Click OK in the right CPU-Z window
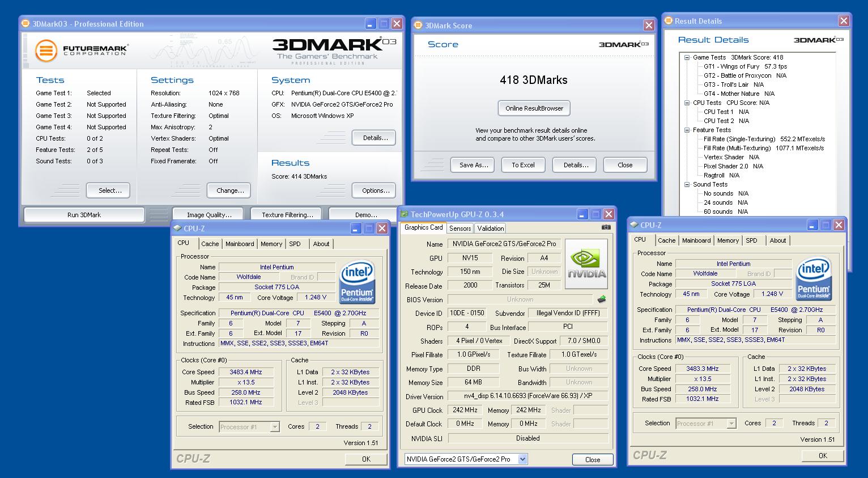868x478 pixels. tap(823, 455)
